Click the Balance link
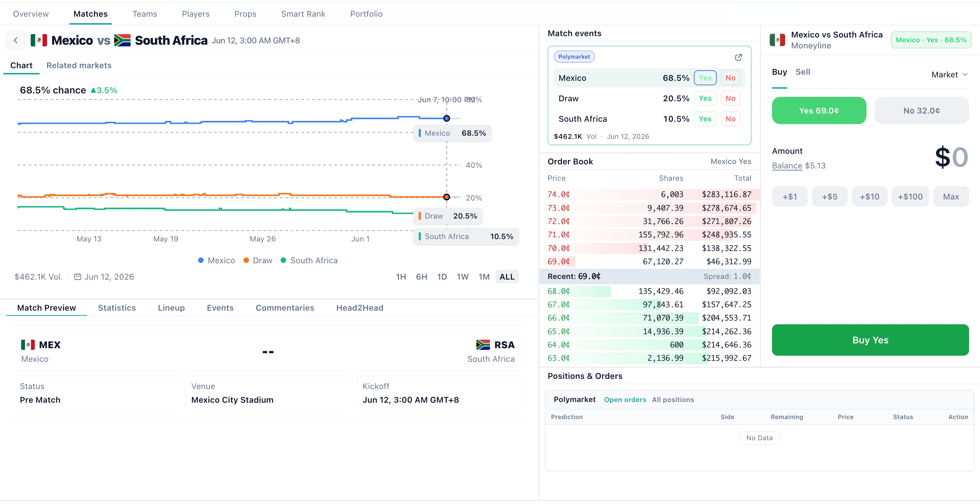980x504 pixels. pyautogui.click(x=787, y=166)
